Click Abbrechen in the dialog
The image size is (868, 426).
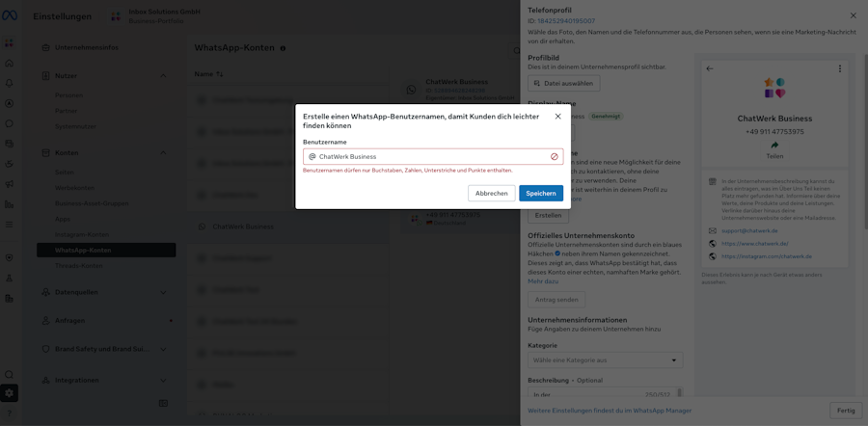click(492, 193)
